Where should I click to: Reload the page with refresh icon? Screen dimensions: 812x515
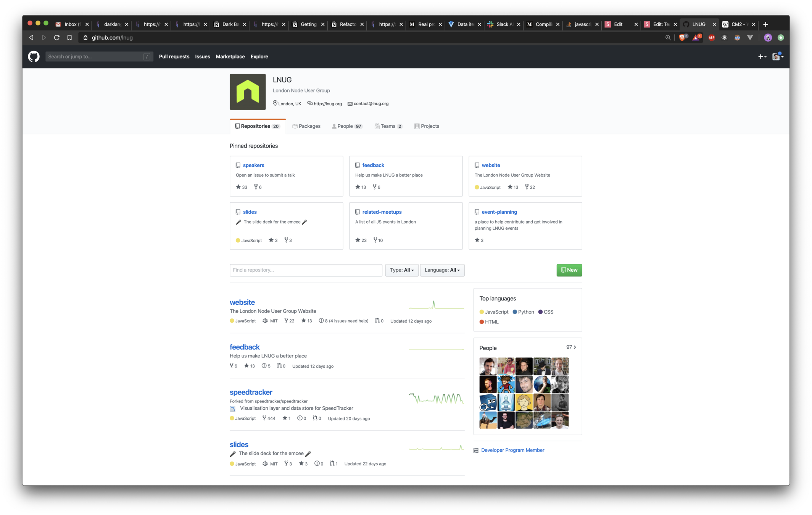click(56, 37)
